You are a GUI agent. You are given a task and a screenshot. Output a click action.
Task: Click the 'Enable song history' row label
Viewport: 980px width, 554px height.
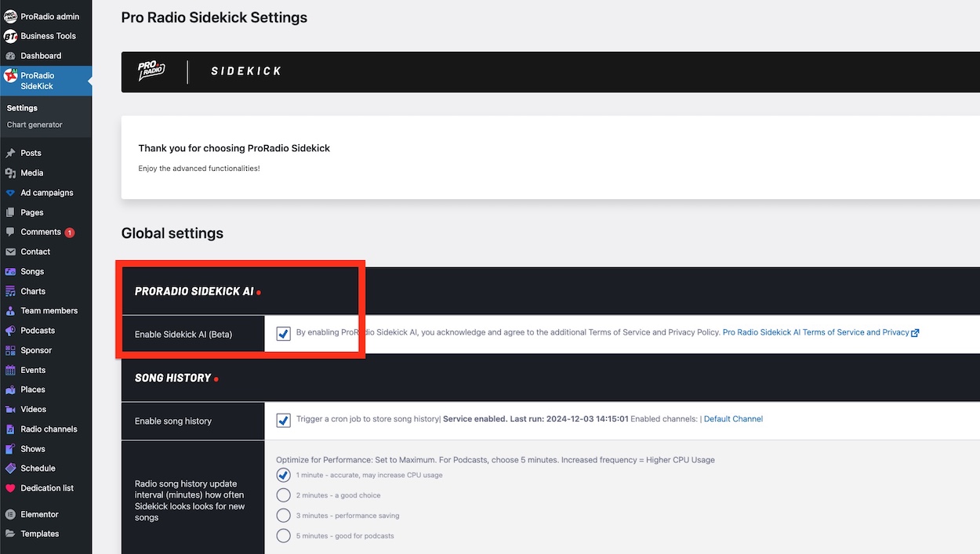tap(173, 421)
